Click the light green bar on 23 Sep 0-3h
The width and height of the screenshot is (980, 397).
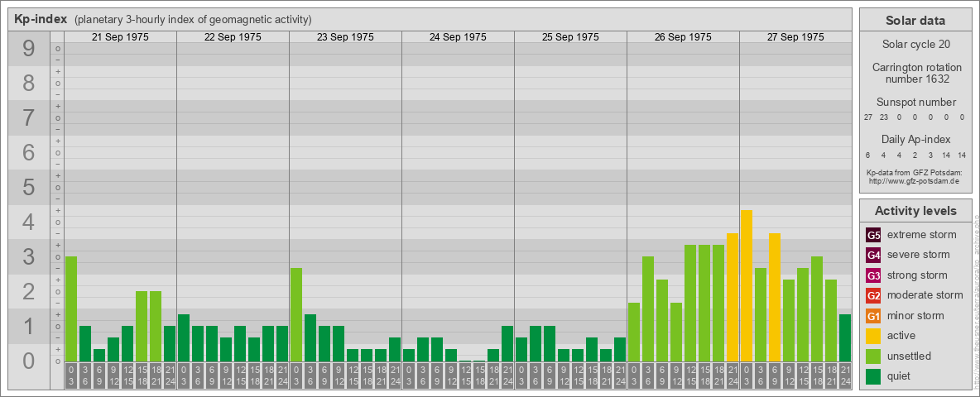[x=296, y=314]
